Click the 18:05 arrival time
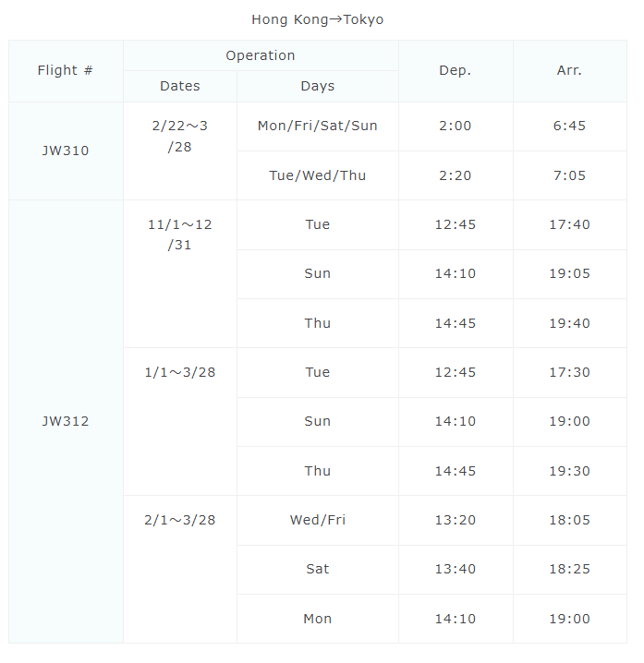 coord(569,520)
